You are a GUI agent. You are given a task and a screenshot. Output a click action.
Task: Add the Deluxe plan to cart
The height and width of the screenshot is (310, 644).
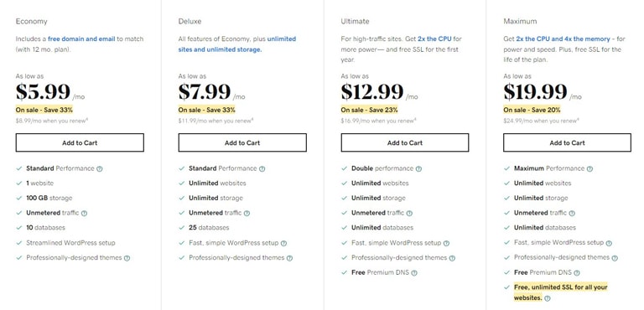242,142
